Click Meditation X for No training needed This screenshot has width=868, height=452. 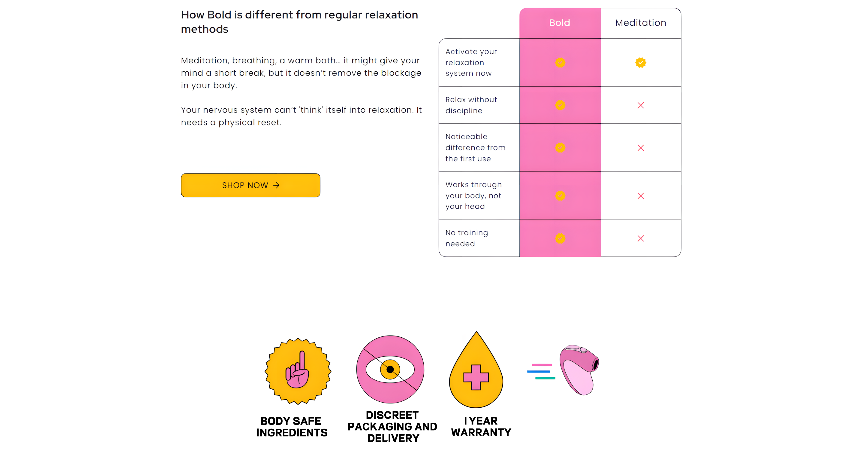tap(641, 238)
